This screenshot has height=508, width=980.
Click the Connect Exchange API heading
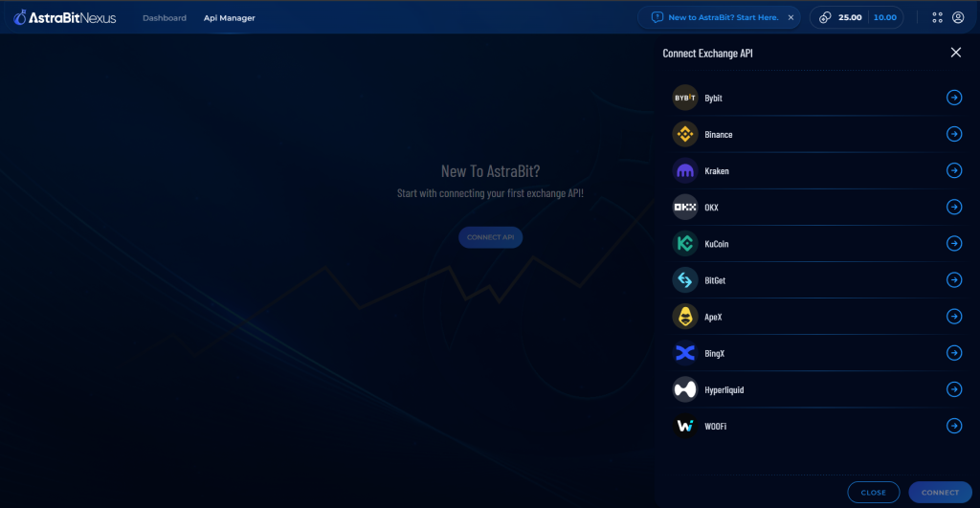click(x=707, y=54)
